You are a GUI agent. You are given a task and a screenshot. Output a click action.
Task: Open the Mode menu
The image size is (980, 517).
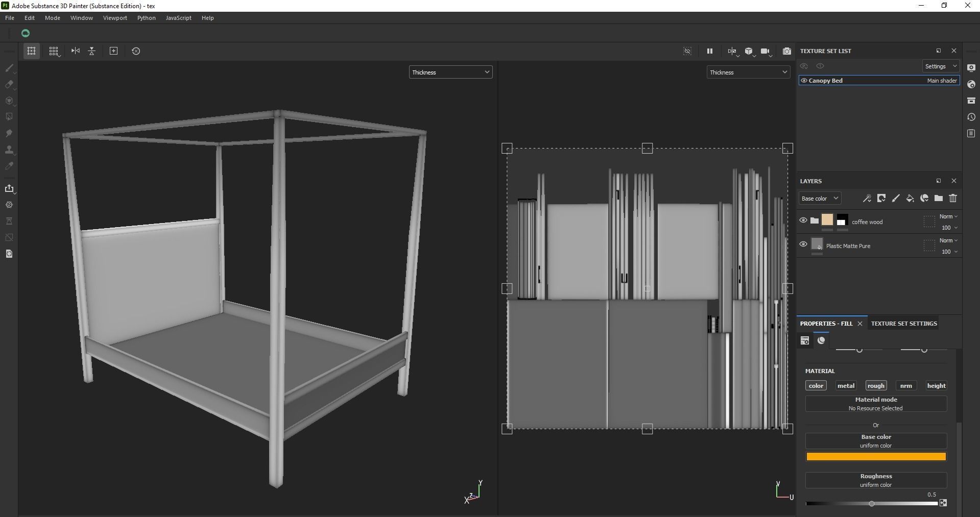coord(53,18)
